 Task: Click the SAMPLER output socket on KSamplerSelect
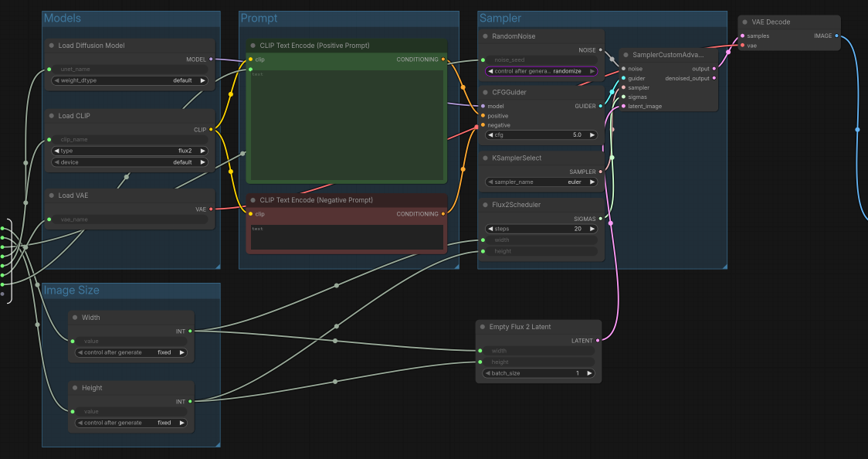[601, 172]
